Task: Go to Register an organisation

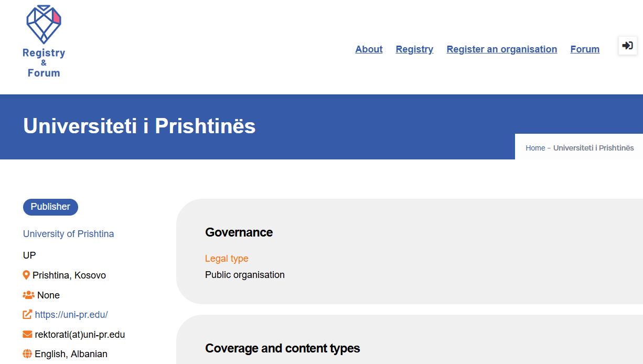Action: [502, 49]
